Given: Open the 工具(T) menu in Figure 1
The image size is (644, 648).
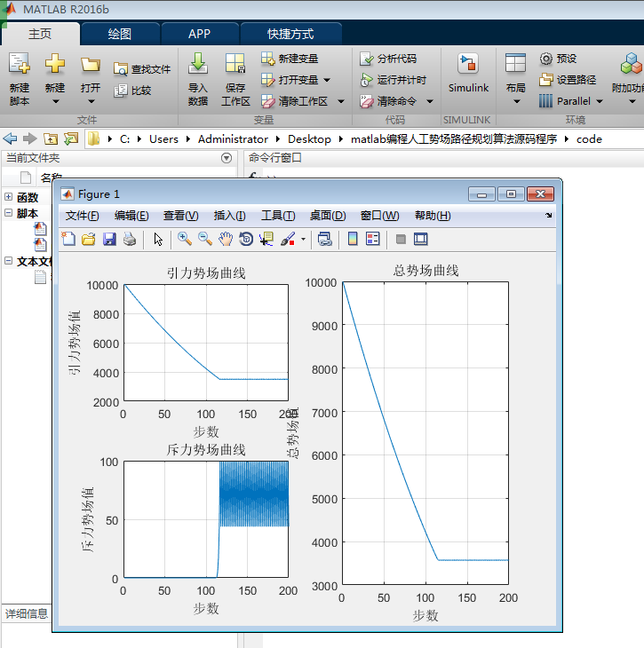Looking at the screenshot, I should (278, 216).
